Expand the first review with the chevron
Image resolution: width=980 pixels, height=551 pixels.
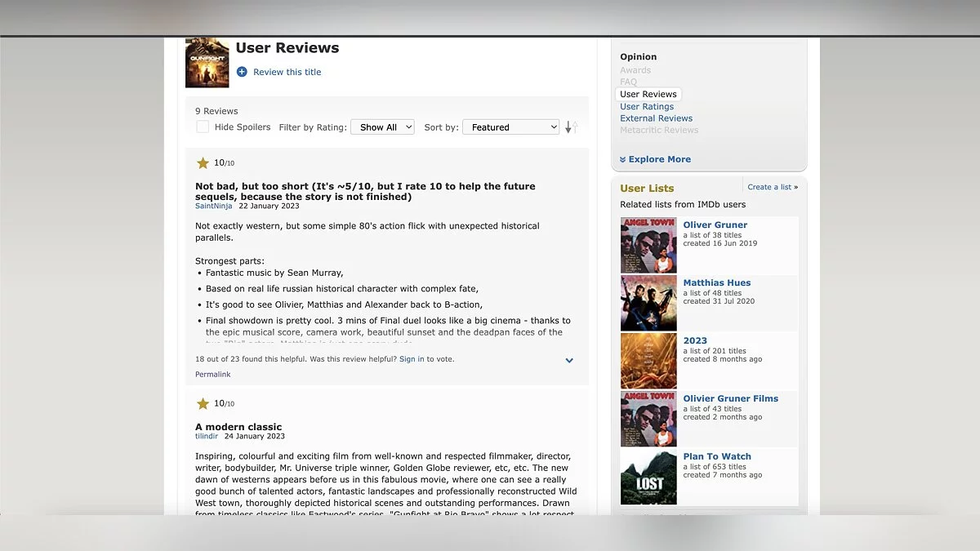569,360
